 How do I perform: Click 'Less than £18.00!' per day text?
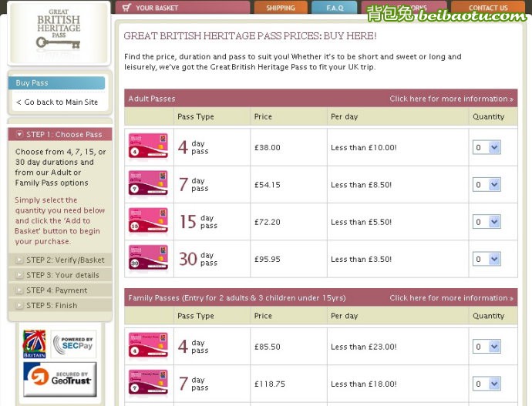click(x=364, y=384)
